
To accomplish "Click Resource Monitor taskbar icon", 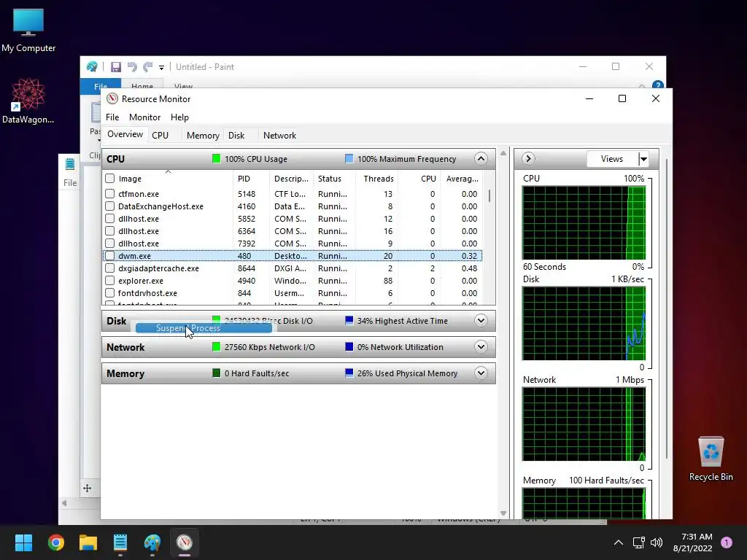I will click(185, 542).
